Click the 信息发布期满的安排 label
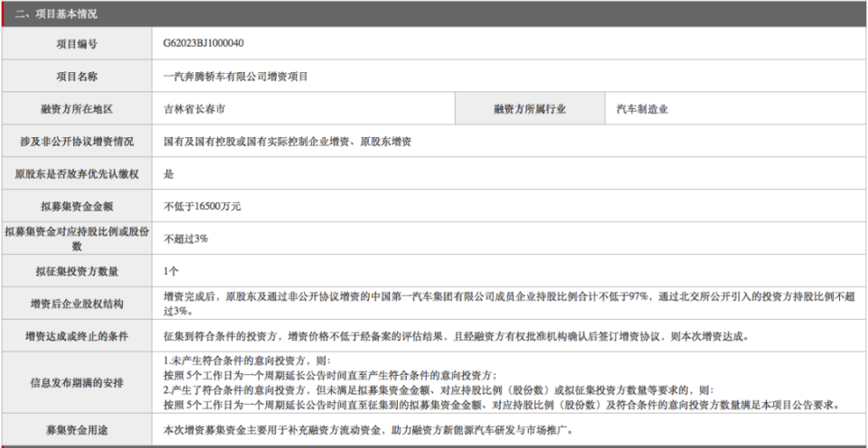 77,383
